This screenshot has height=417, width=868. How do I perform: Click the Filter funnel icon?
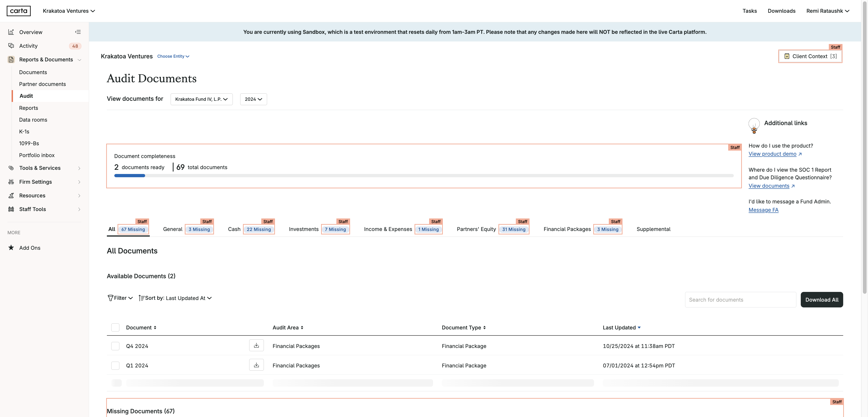pos(110,298)
